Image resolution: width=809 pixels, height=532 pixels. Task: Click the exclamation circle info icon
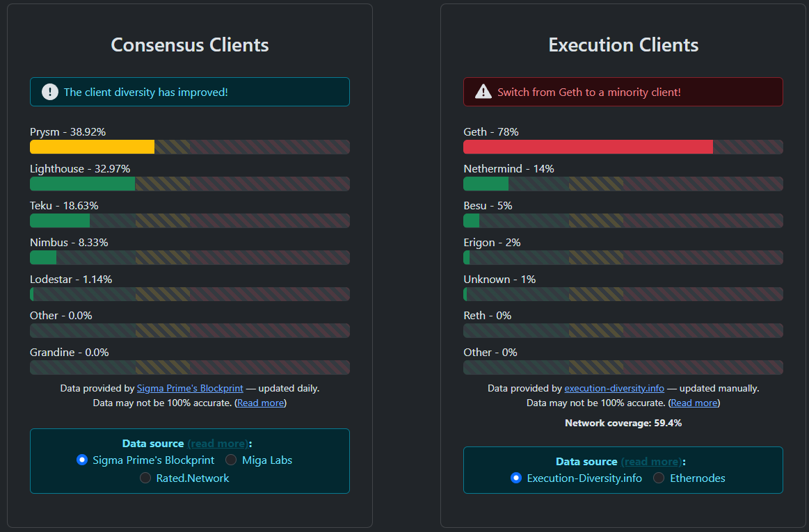pyautogui.click(x=50, y=92)
